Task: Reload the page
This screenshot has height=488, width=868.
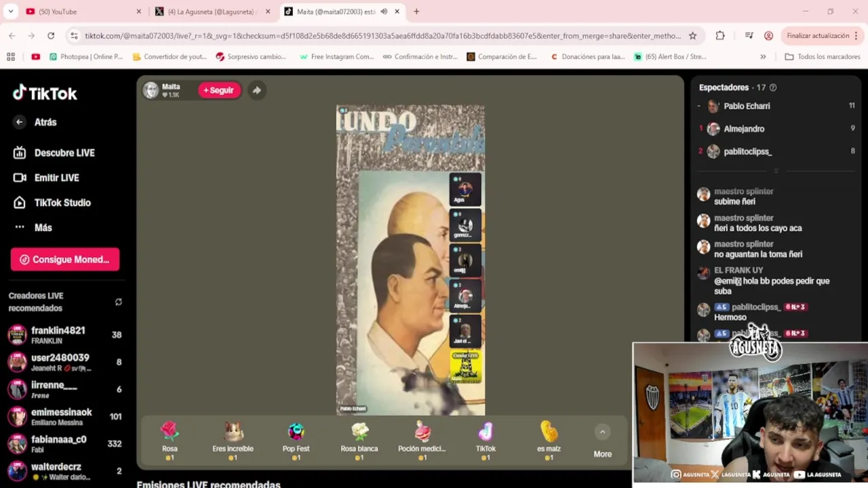Action: (51, 36)
